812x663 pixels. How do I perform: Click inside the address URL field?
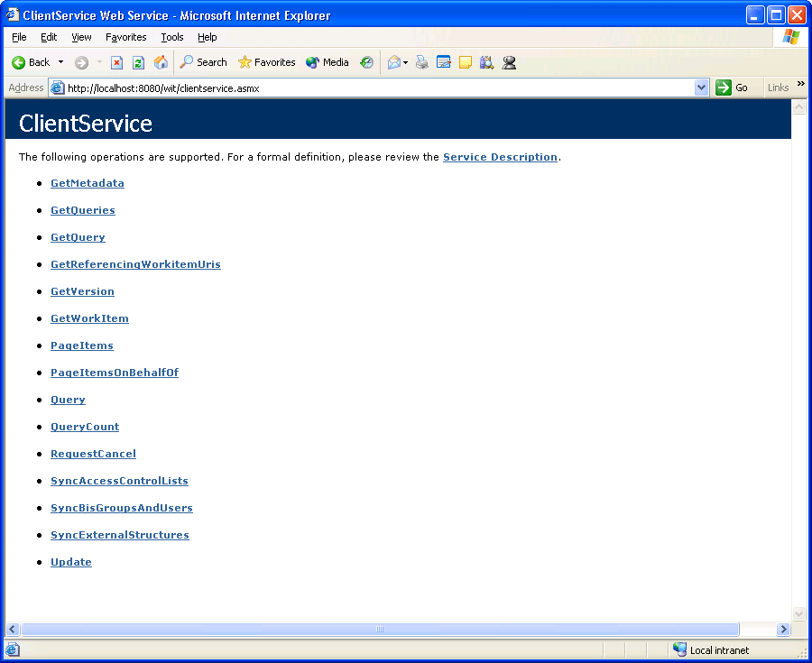(379, 87)
